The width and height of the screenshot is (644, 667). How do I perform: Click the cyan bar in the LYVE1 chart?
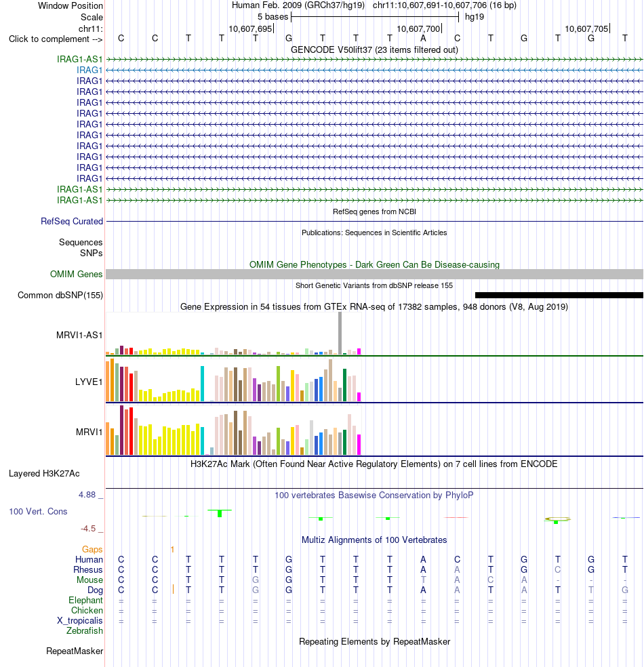(x=203, y=383)
